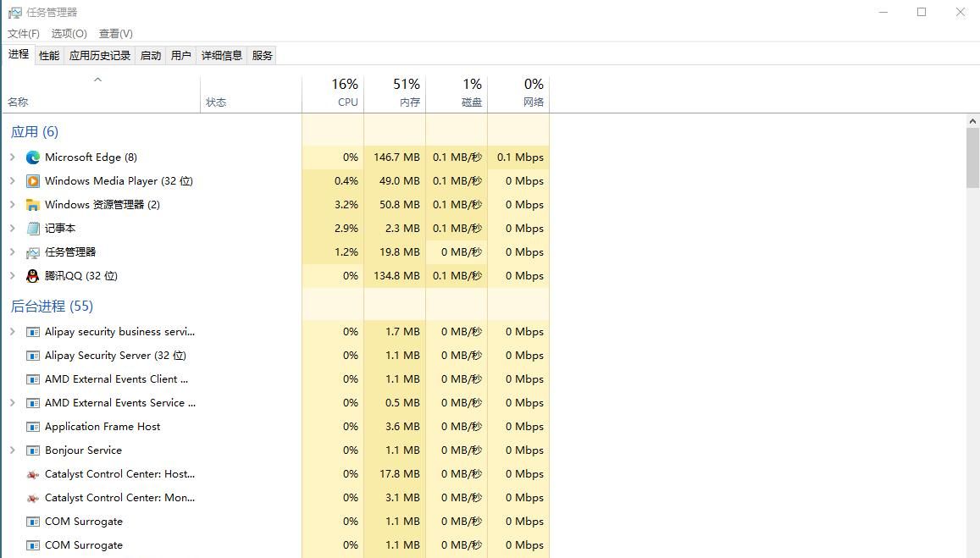
Task: Select the Alipay Security Server row
Action: [x=116, y=355]
